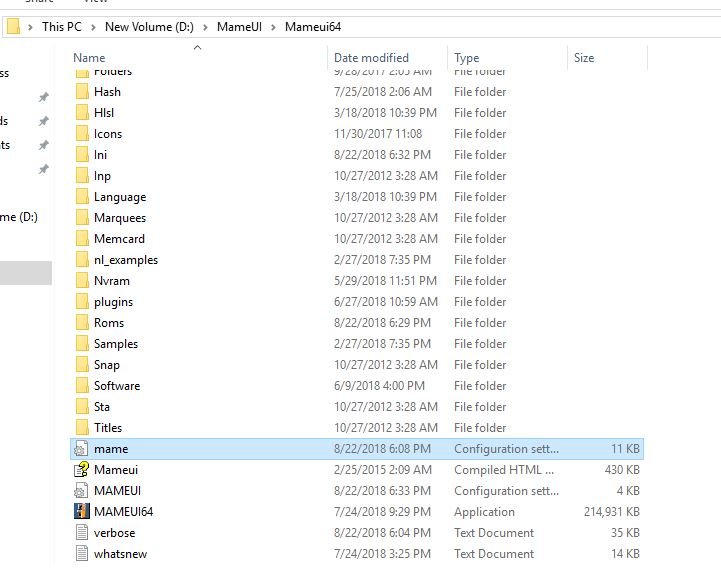
Task: Click the Mameui64 breadcrumb
Action: (313, 27)
